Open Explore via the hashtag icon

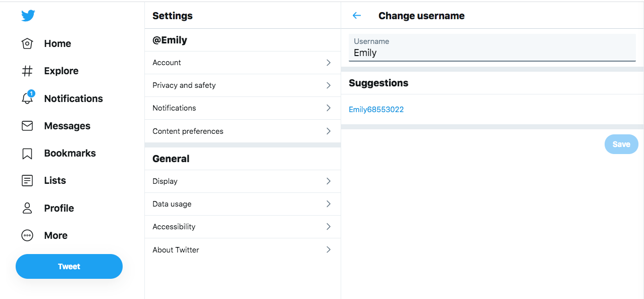(x=27, y=71)
